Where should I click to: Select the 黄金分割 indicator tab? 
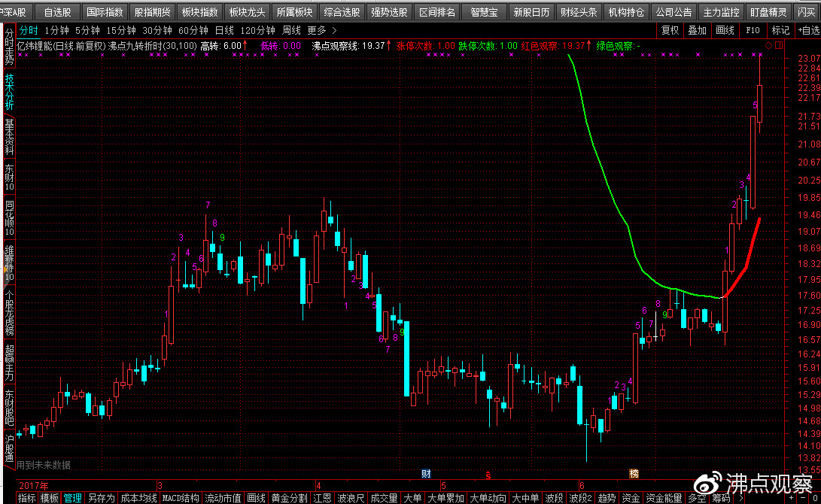pyautogui.click(x=290, y=498)
